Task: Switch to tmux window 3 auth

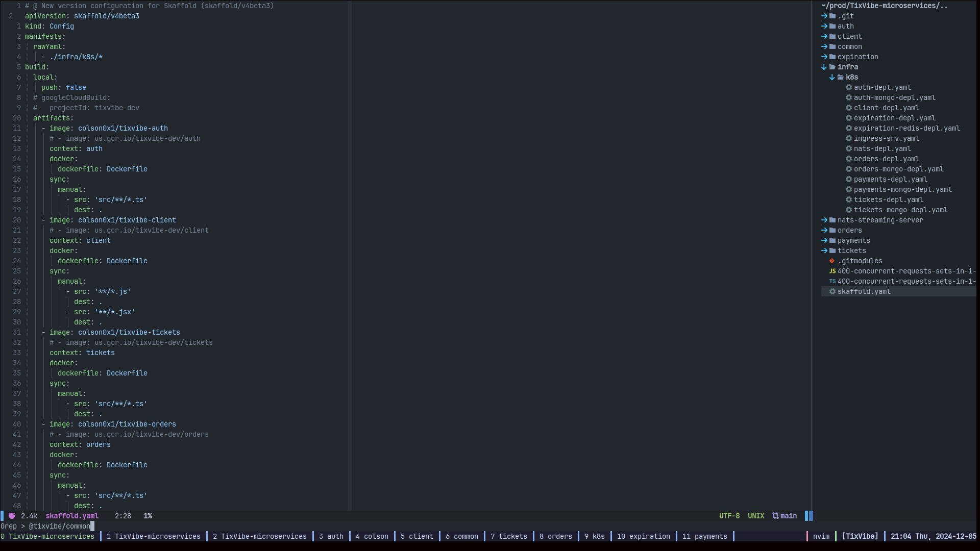Action: (331, 536)
